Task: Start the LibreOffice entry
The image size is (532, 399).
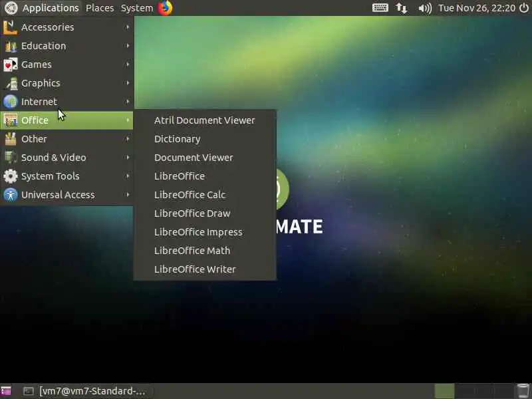Action: (x=205, y=176)
